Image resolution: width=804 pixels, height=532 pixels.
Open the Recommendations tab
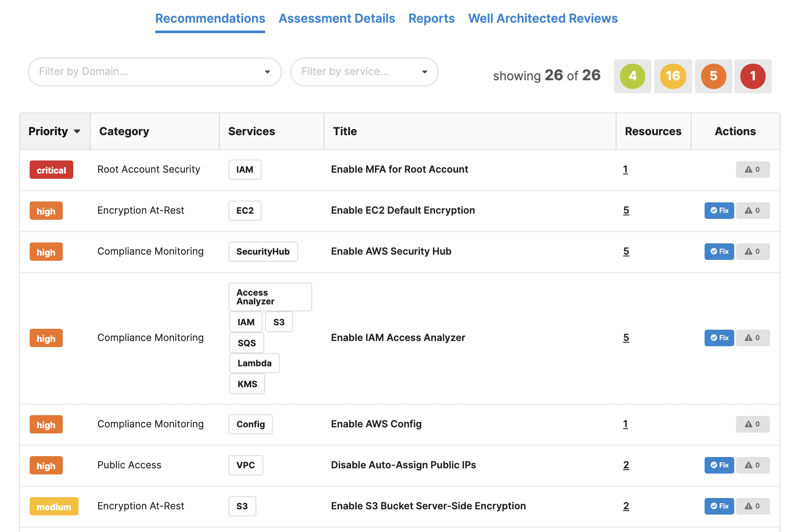(210, 18)
